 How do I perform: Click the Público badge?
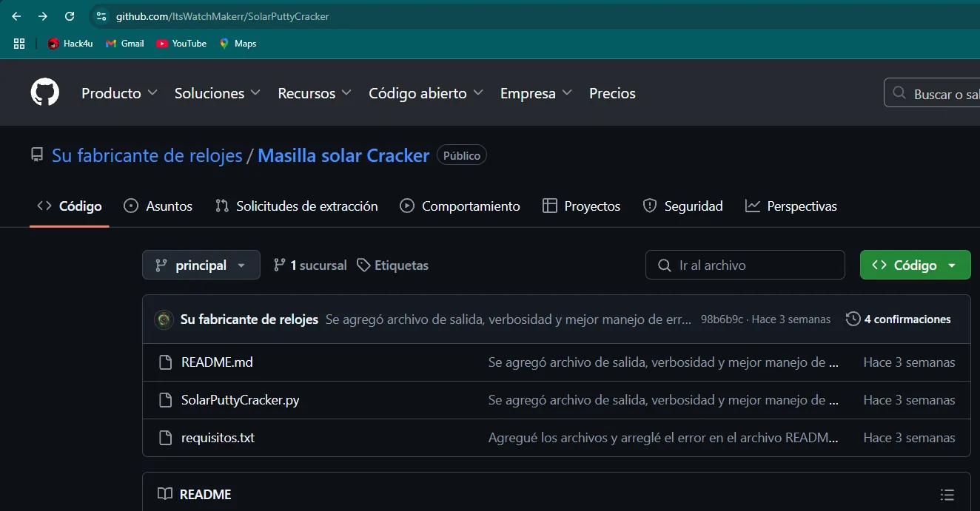(462, 155)
